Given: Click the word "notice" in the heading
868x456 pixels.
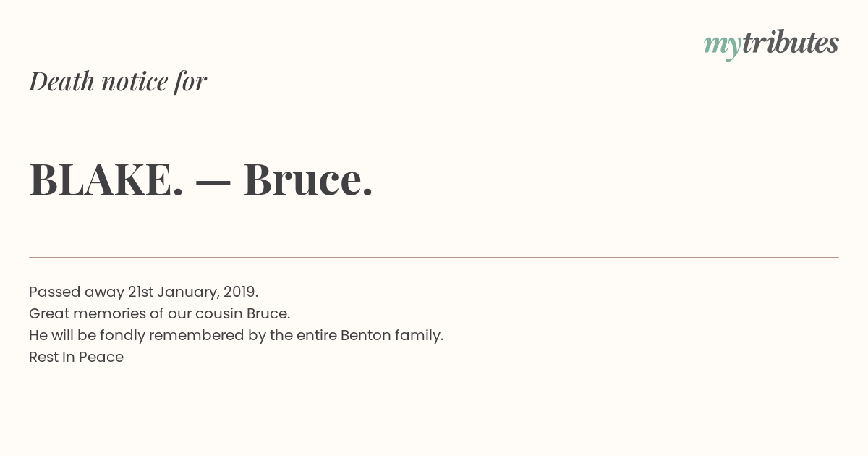Looking at the screenshot, I should pyautogui.click(x=135, y=81).
